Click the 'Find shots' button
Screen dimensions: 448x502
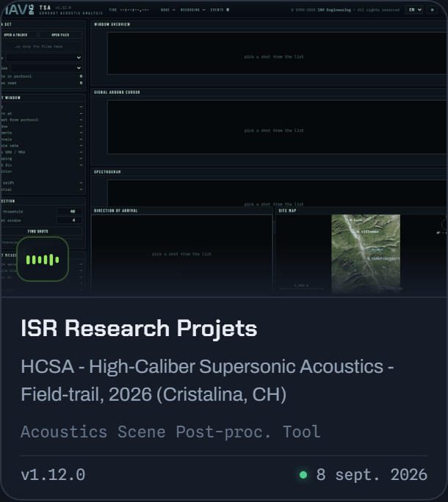point(42,231)
